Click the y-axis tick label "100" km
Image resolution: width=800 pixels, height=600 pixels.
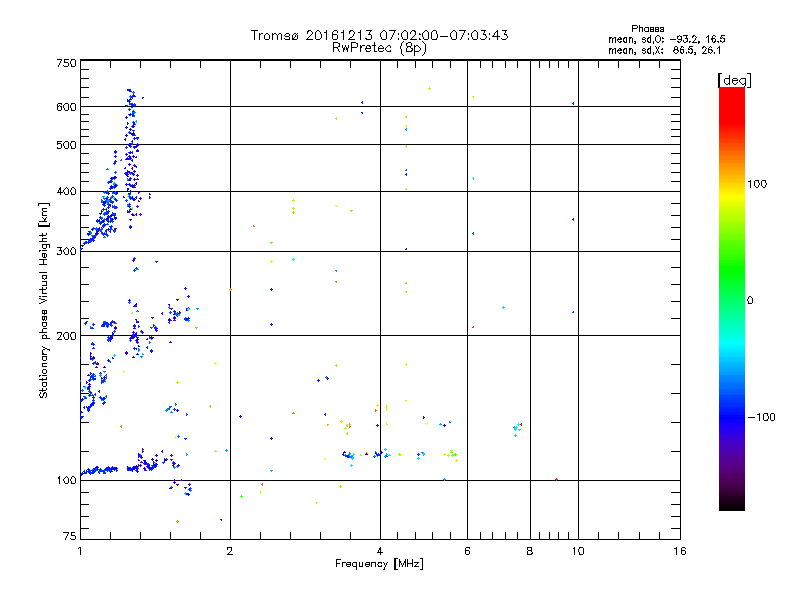[66, 480]
